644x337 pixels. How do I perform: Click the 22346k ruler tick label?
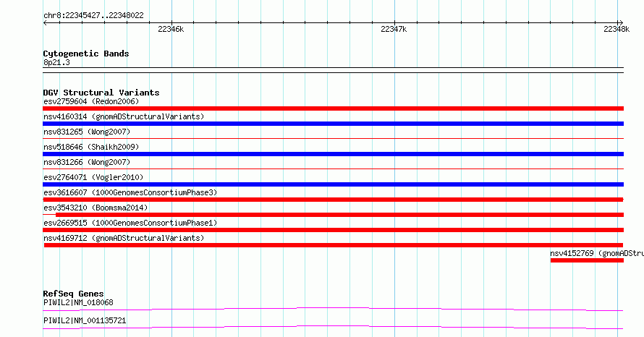coord(171,29)
